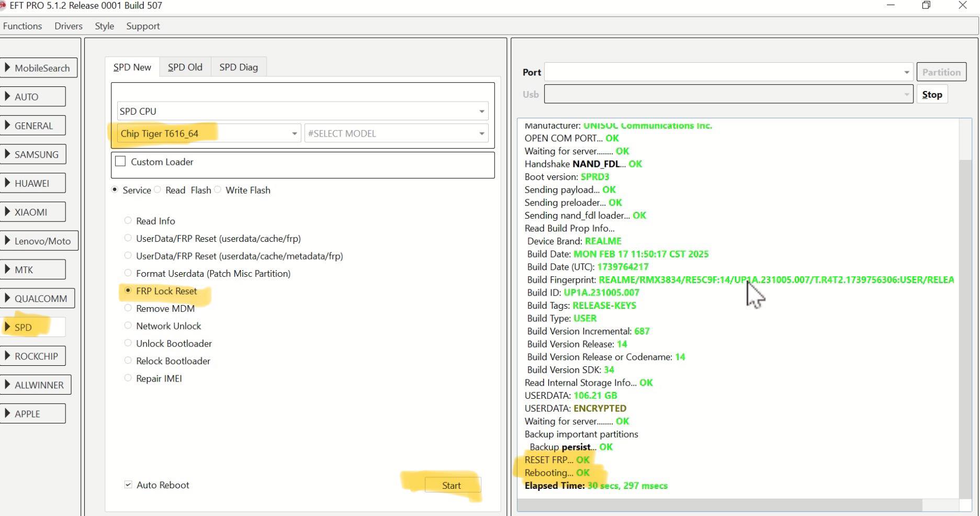Image resolution: width=980 pixels, height=516 pixels.
Task: Choose UserData/FRP Reset (userdata/cache/frp) option
Action: [128, 238]
